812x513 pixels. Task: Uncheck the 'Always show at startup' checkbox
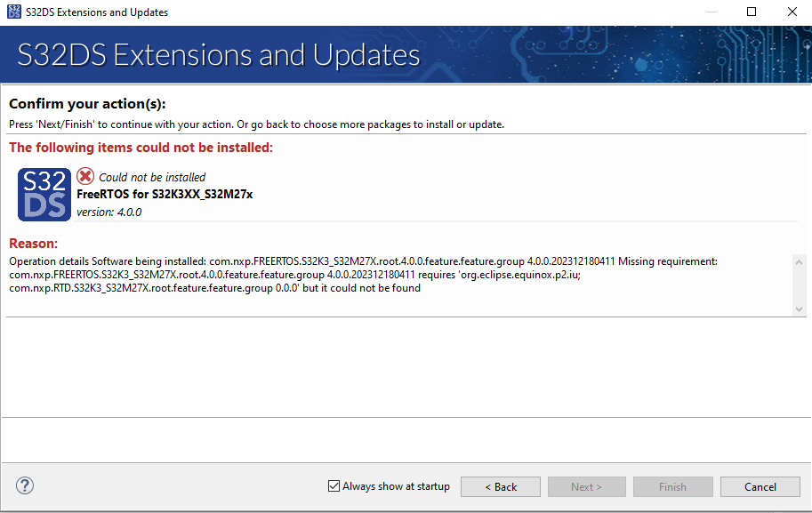334,485
